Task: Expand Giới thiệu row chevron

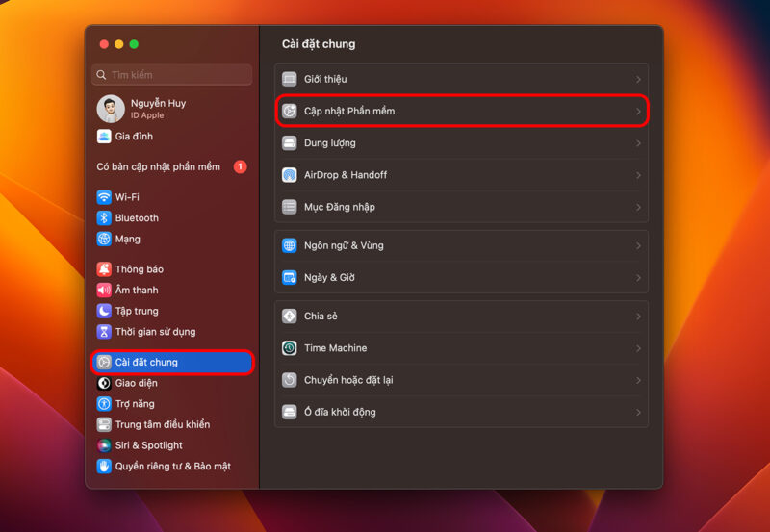Action: coord(638,80)
